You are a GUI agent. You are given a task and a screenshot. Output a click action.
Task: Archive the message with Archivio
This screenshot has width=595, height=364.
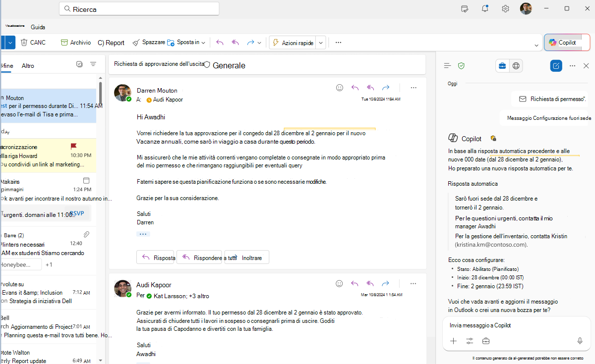[x=76, y=43]
